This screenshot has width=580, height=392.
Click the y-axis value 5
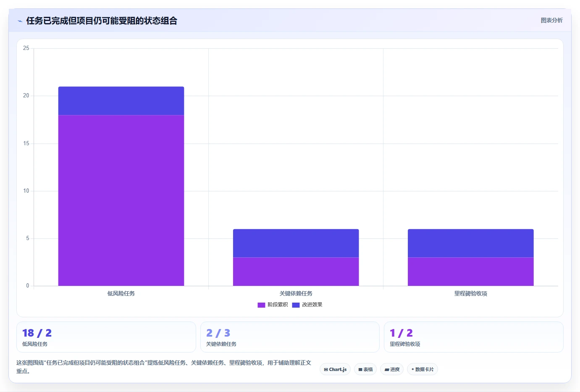point(28,238)
